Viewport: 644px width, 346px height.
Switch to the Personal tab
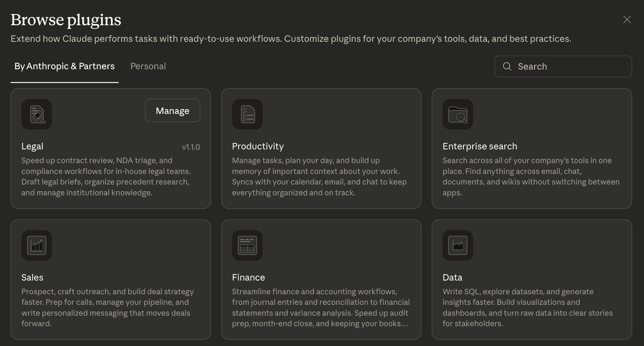tap(148, 66)
